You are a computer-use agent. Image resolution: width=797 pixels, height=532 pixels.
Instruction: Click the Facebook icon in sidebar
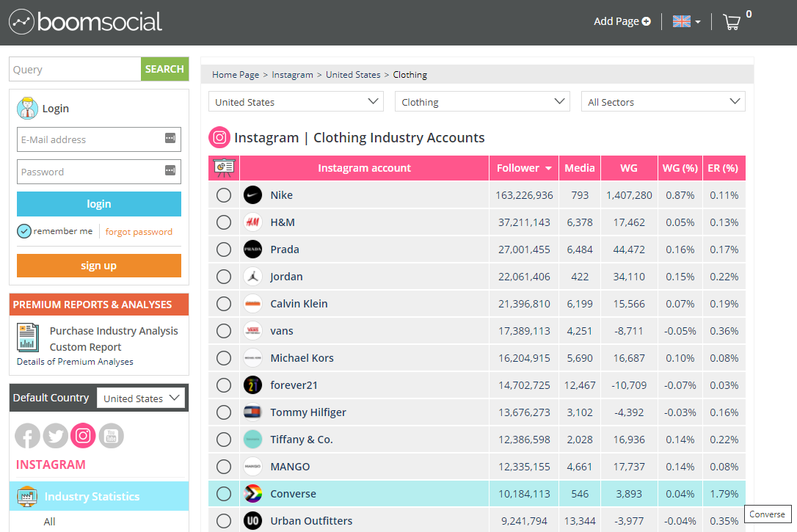(27, 436)
